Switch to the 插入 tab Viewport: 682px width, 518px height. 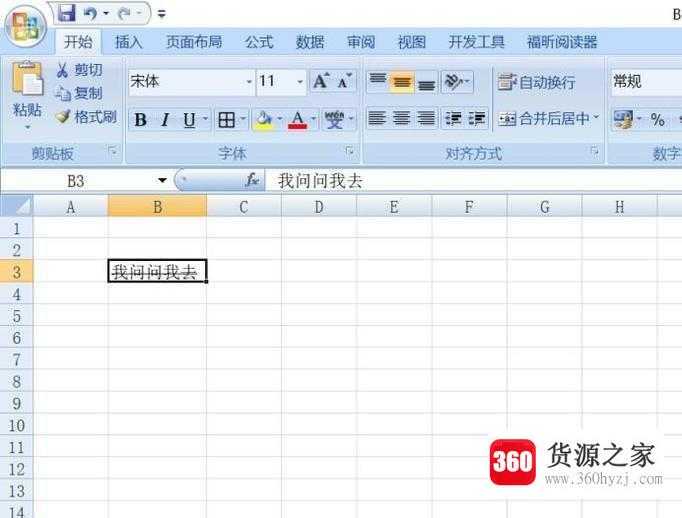point(128,42)
